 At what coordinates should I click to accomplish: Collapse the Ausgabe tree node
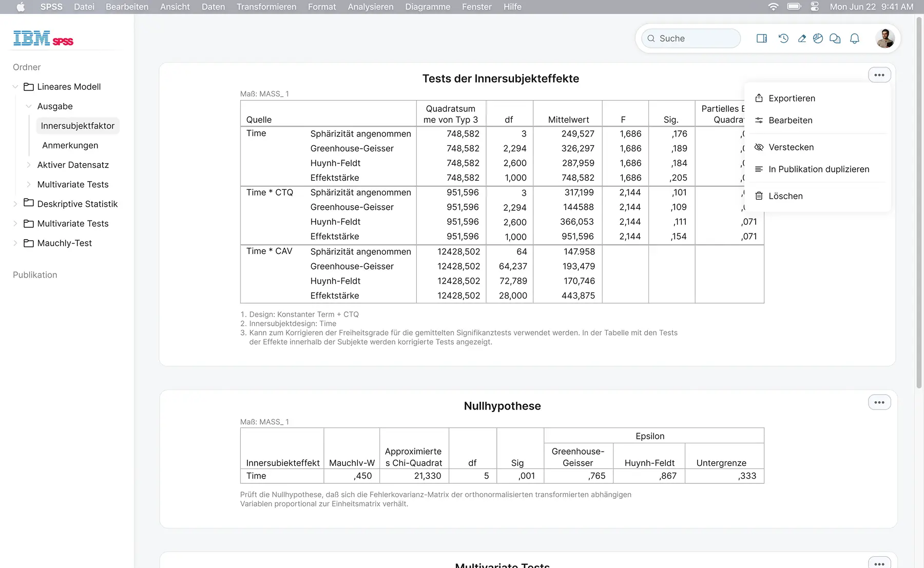tap(29, 106)
